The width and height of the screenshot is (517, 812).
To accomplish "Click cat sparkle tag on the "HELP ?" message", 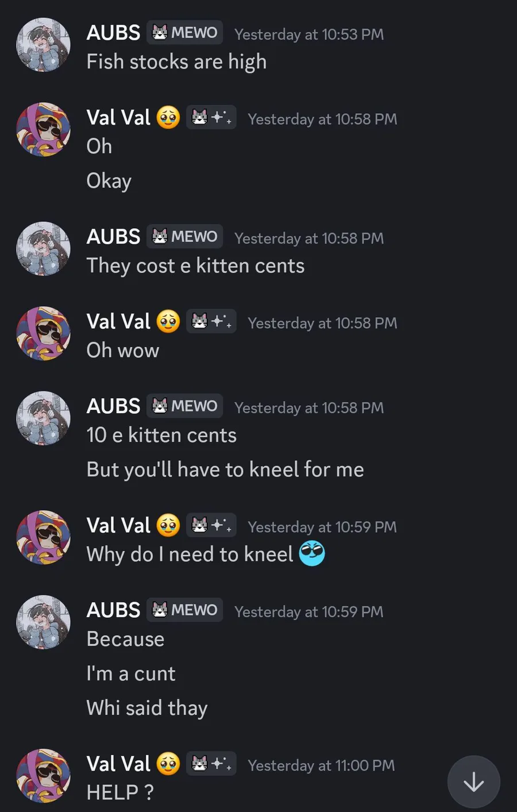I will [211, 764].
